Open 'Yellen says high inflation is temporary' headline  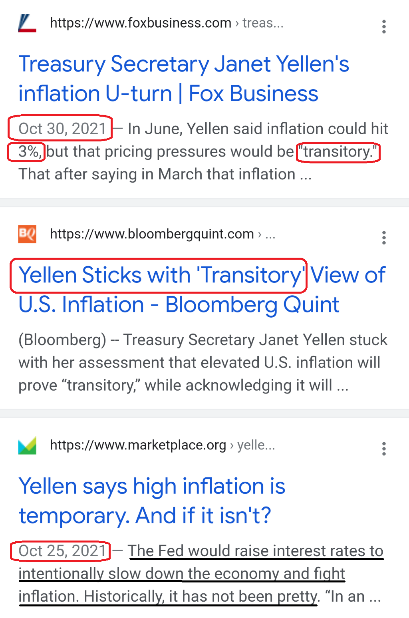pyautogui.click(x=152, y=501)
